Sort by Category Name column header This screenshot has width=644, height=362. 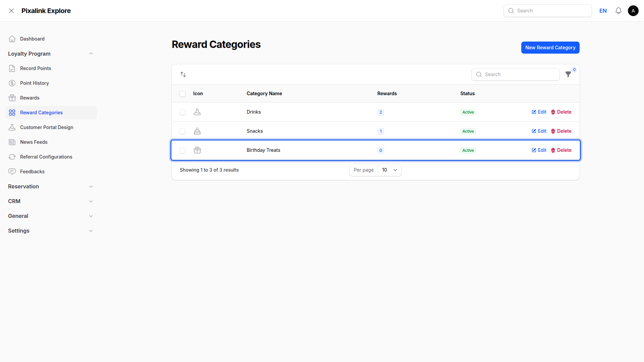point(264,94)
